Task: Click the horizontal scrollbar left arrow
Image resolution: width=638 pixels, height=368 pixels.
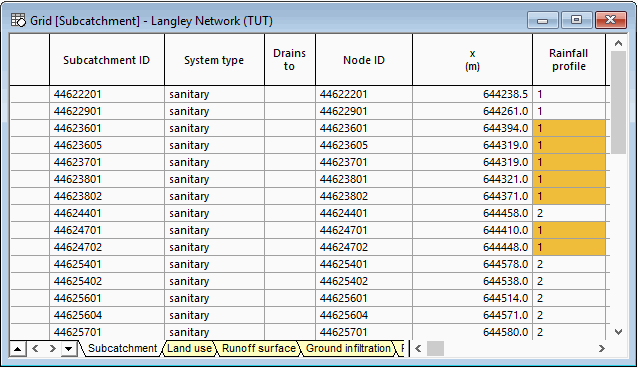Action: tap(418, 348)
